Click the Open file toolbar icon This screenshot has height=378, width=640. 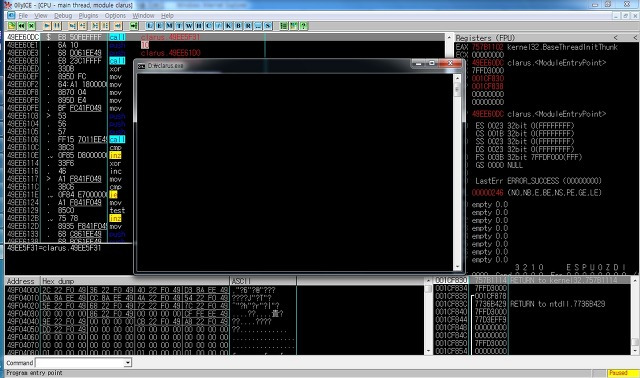(11, 26)
